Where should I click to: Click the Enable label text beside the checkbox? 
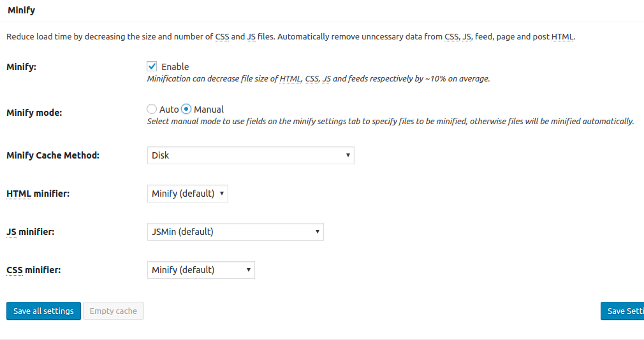(175, 66)
